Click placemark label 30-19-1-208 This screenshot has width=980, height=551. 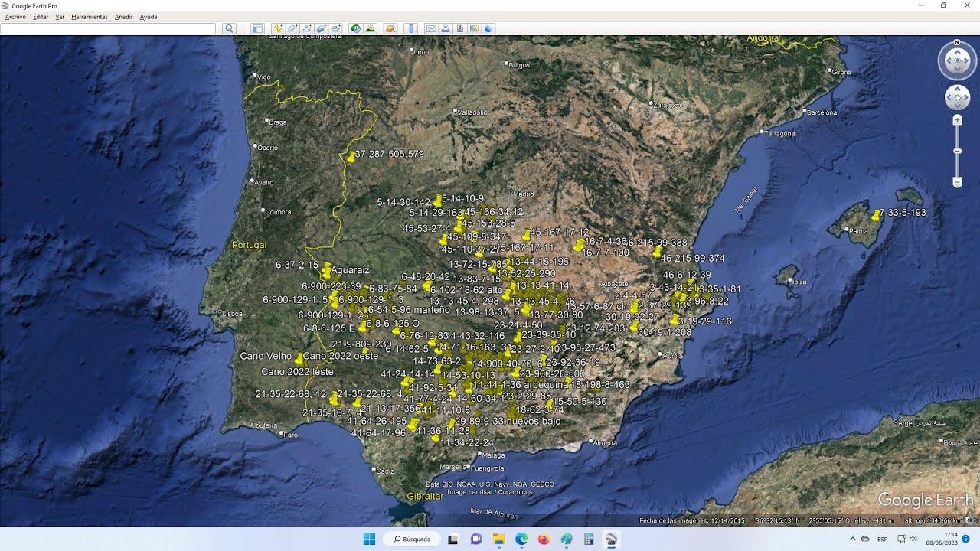coord(665,332)
